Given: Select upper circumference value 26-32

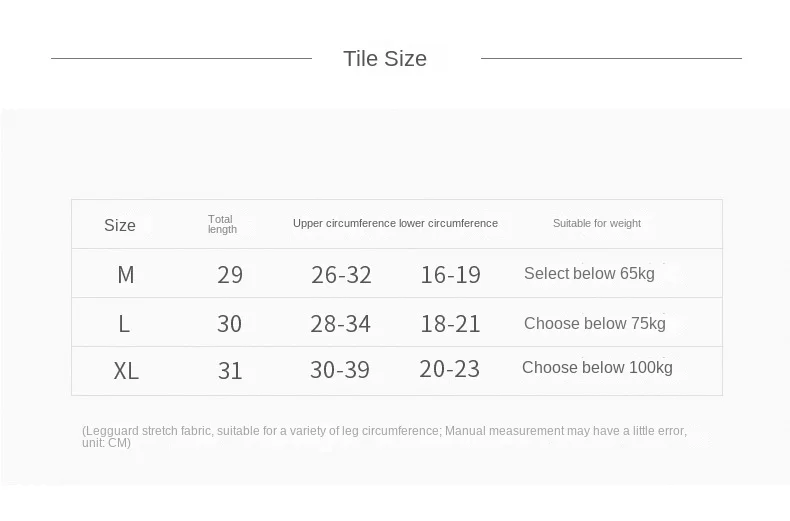Looking at the screenshot, I should (x=341, y=275).
